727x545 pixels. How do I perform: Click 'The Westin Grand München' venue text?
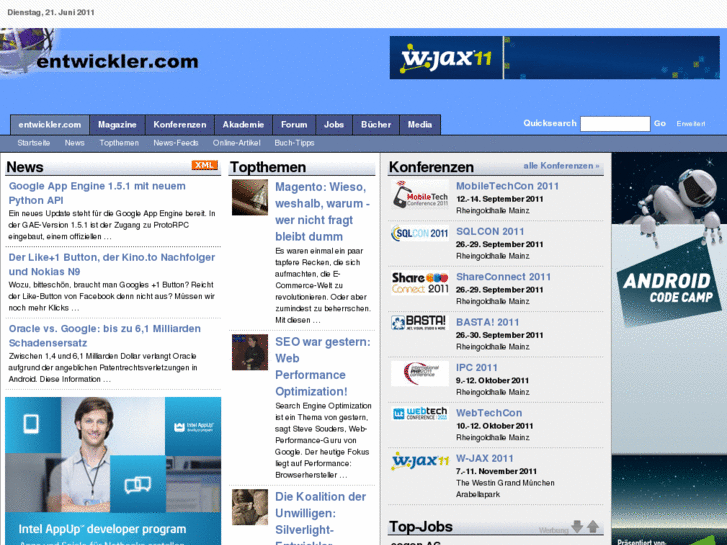(x=505, y=483)
